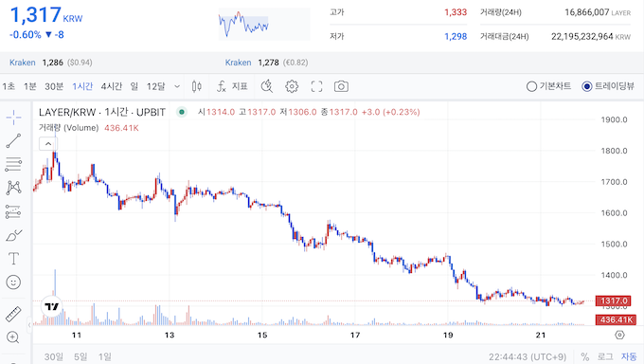Image resolution: width=644 pixels, height=364 pixels.
Task: Expand the timeframe interval dropdown arrow
Action: (177, 86)
